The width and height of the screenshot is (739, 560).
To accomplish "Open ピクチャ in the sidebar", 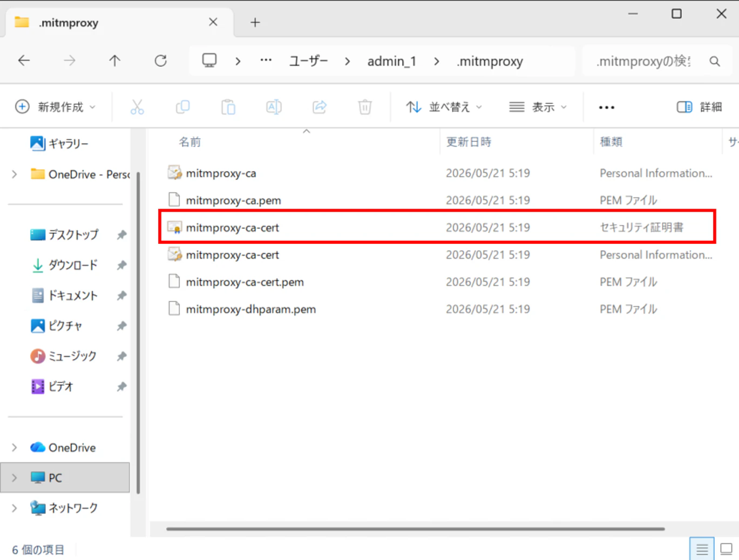I will [57, 326].
